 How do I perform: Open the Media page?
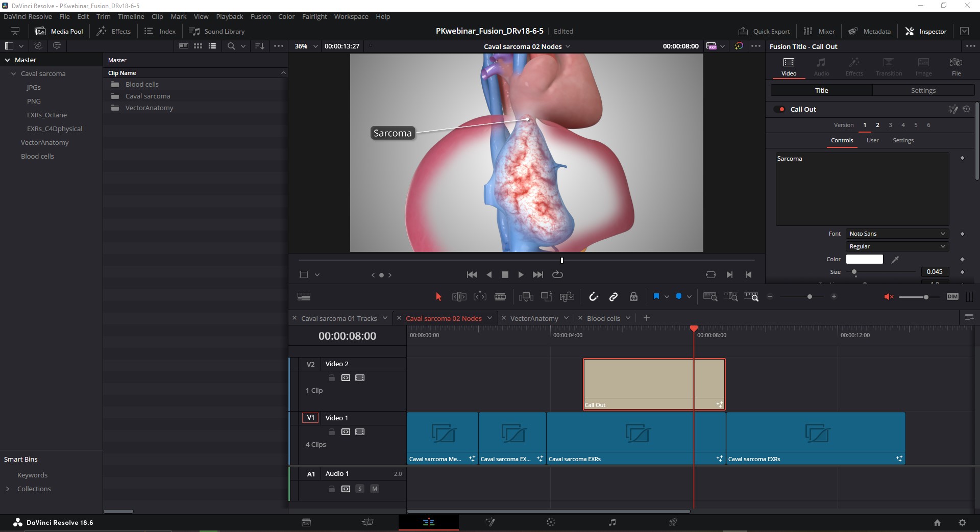coord(306,522)
